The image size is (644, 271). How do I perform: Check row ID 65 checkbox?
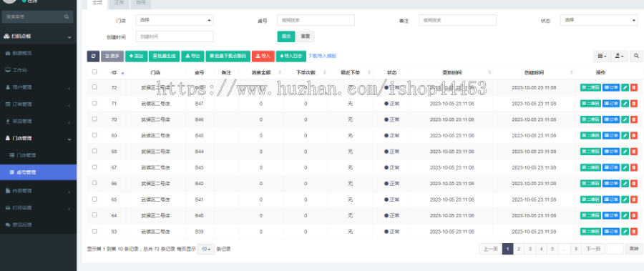(94, 199)
